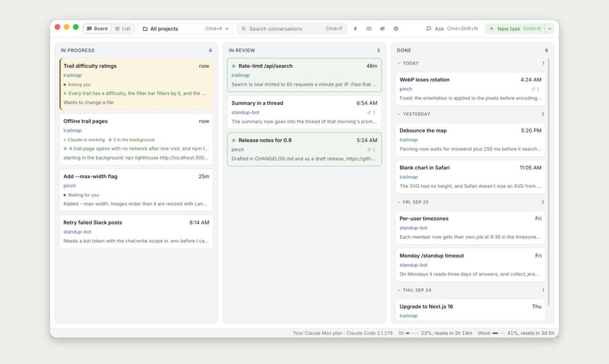This screenshot has height=364, width=609.
Task: Toggle the crossed-out eye icon in the toolbar
Action: [383, 29]
